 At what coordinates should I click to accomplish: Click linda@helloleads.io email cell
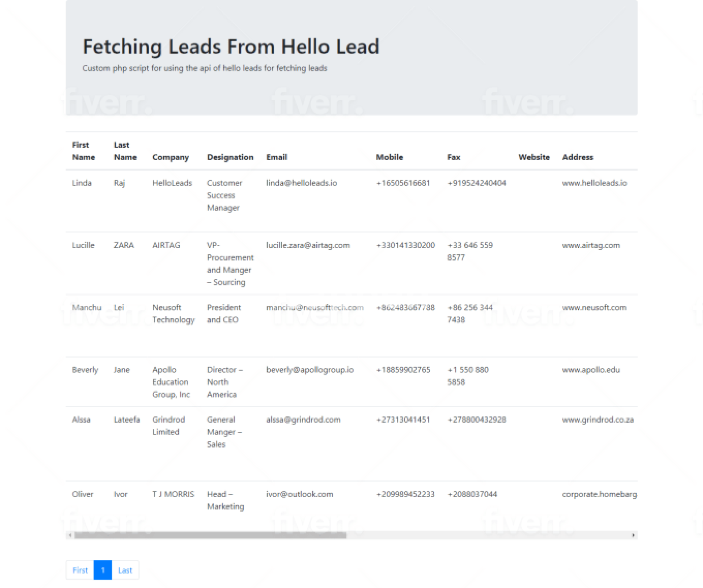[301, 183]
